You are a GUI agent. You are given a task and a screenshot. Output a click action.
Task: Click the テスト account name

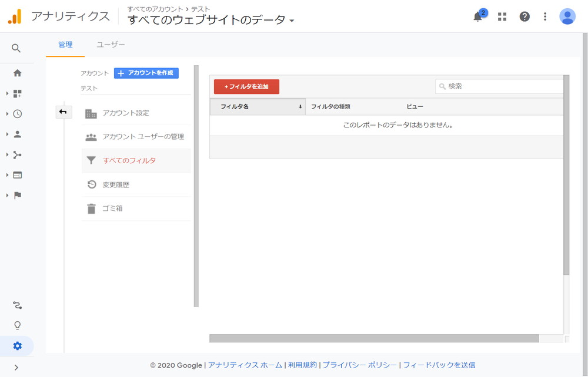pyautogui.click(x=89, y=88)
